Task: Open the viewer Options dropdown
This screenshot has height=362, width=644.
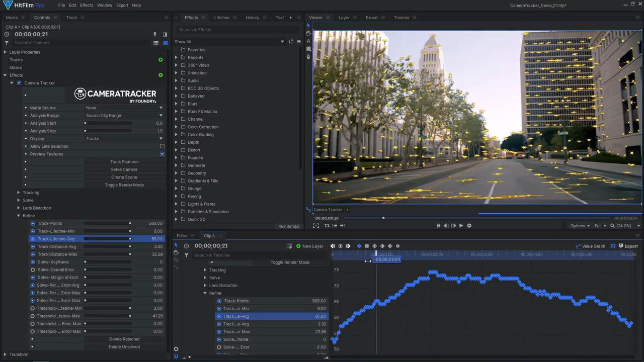Action: (580, 226)
